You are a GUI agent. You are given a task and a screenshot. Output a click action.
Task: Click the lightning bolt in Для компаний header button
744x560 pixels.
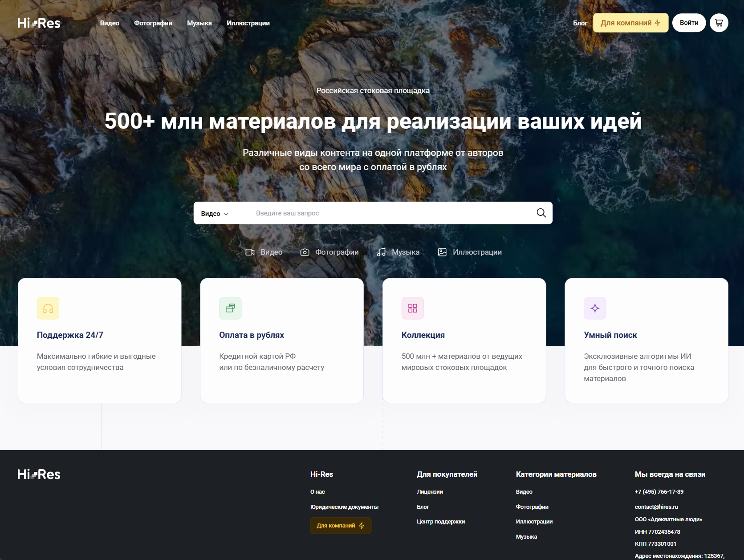click(x=658, y=23)
